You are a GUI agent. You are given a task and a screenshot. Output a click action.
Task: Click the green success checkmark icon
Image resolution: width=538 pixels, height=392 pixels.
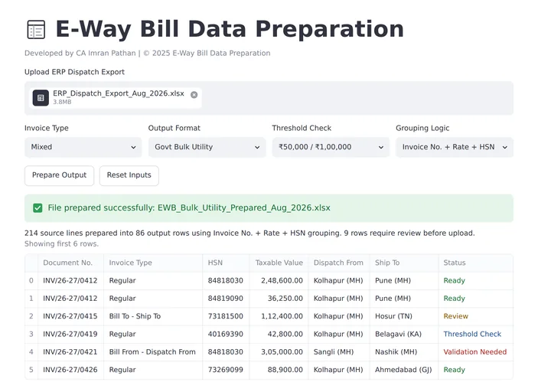[x=37, y=208]
